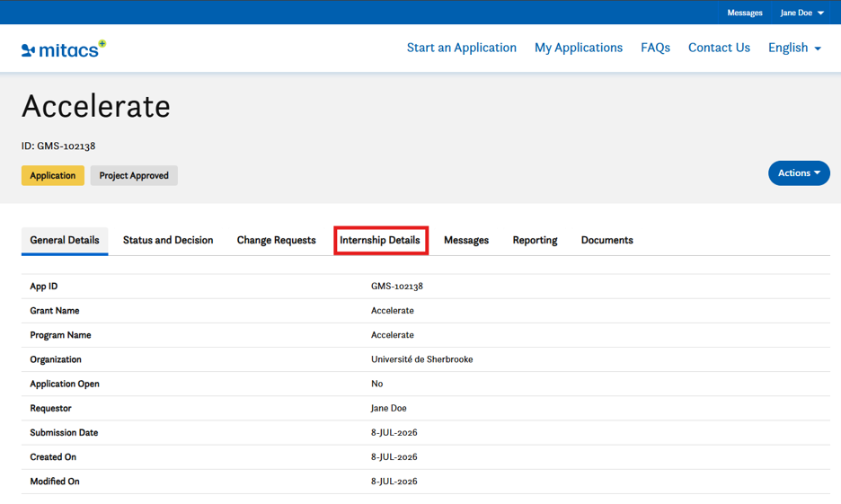
Task: Switch to the Internship Details tab
Action: (x=380, y=240)
